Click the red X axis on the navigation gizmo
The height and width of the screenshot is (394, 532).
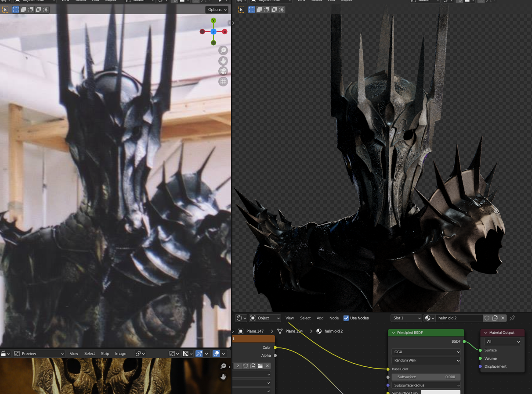pyautogui.click(x=224, y=32)
